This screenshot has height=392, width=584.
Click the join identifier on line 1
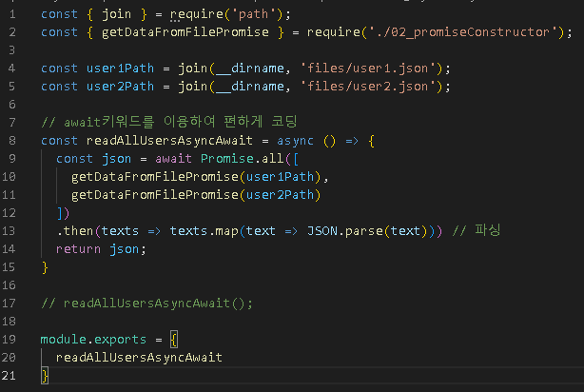pyautogui.click(x=117, y=14)
